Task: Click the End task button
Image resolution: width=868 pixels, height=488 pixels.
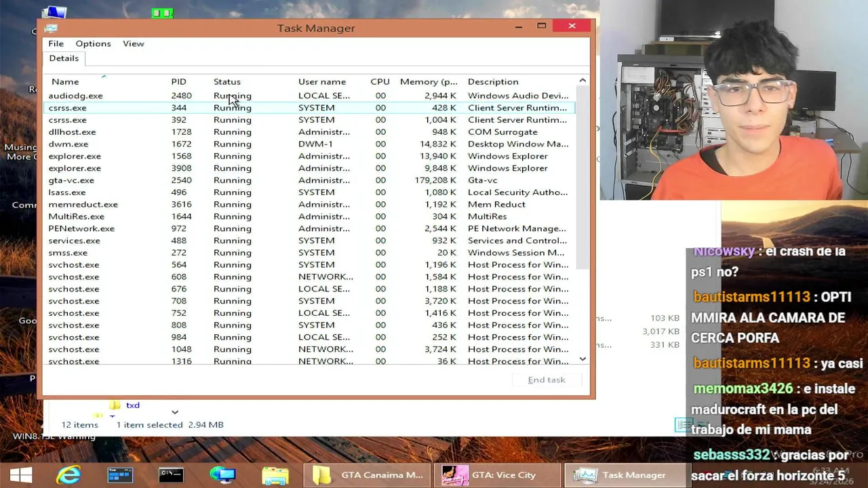Action: pos(547,380)
